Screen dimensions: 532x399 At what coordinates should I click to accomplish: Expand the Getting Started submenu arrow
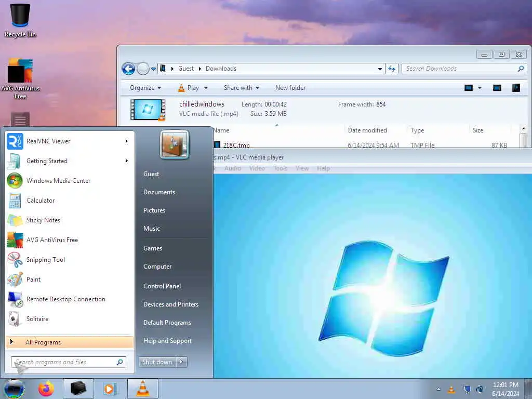pos(127,161)
